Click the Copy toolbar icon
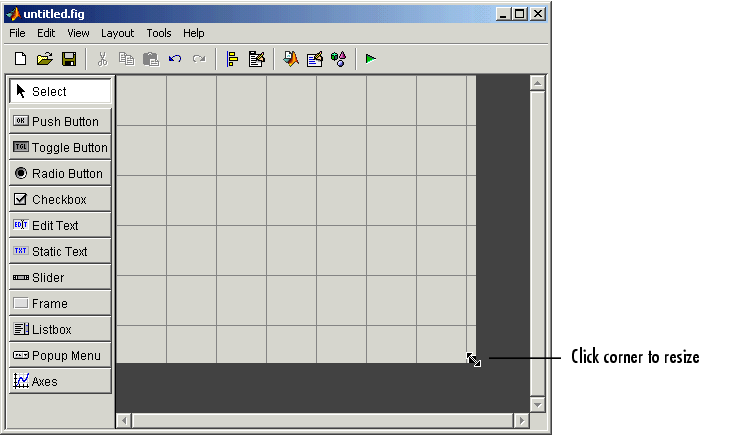Image resolution: width=750 pixels, height=447 pixels. click(x=126, y=59)
